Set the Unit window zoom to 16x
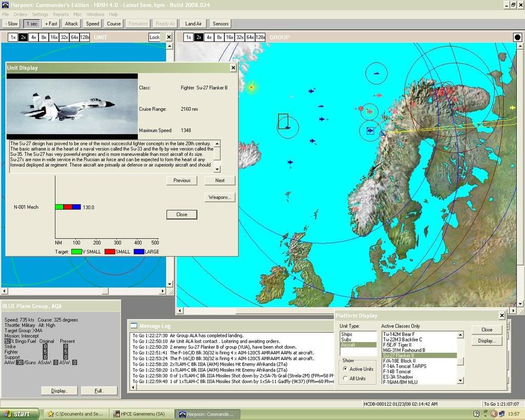 coord(54,37)
